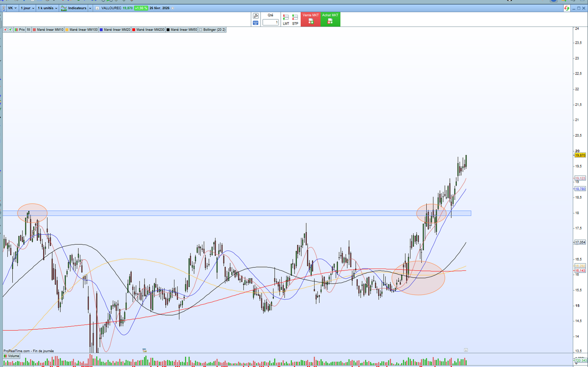Click the small event marker icon near the chart bottom
588x367 pixels.
click(145, 350)
